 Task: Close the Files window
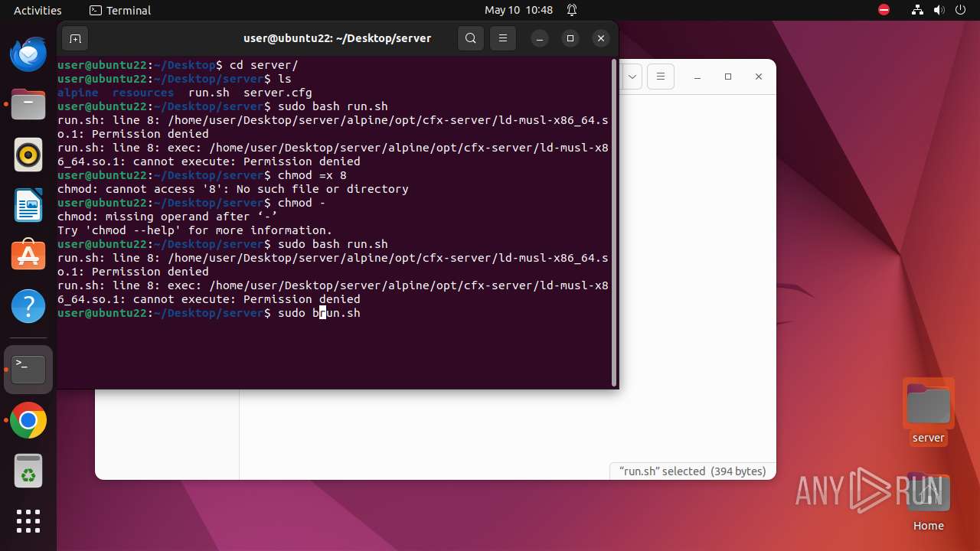(759, 77)
